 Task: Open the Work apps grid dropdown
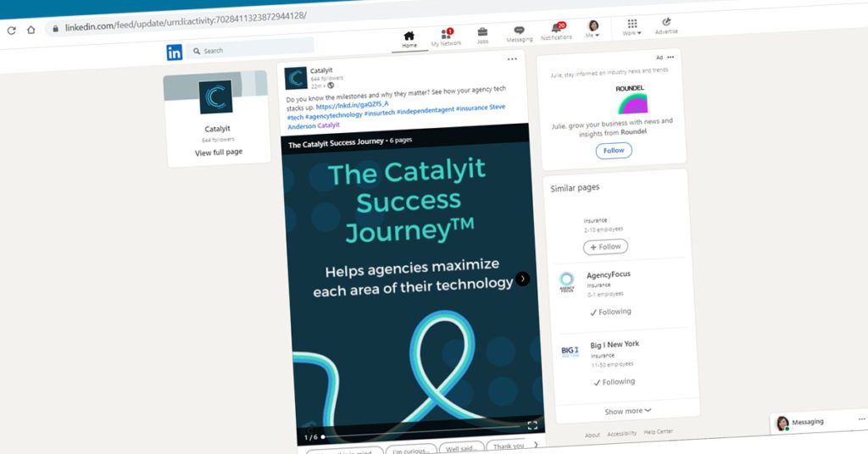pyautogui.click(x=632, y=27)
